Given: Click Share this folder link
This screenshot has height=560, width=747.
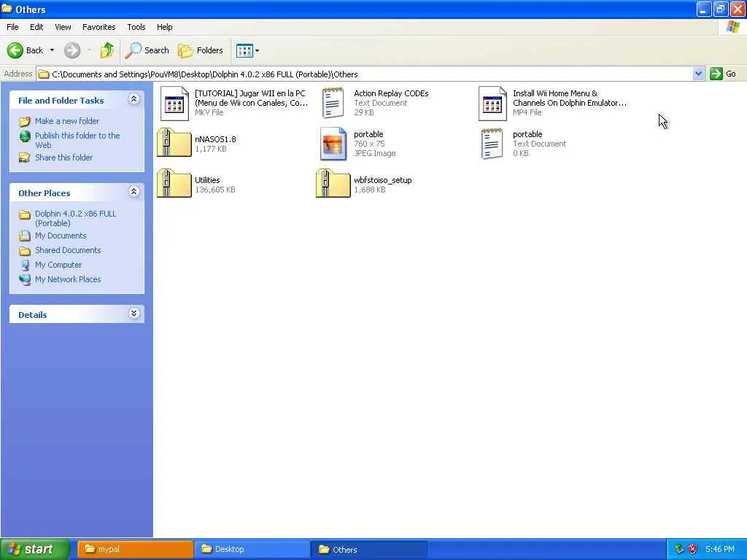Looking at the screenshot, I should click(64, 157).
